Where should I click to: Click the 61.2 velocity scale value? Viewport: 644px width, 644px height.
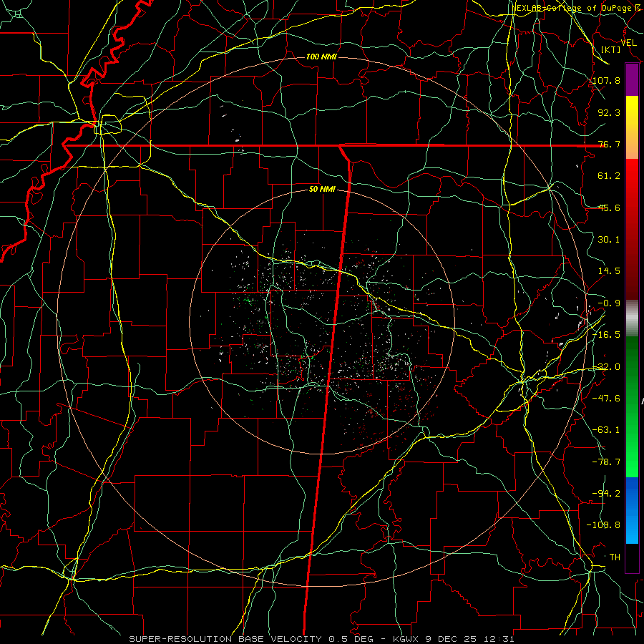coord(609,176)
